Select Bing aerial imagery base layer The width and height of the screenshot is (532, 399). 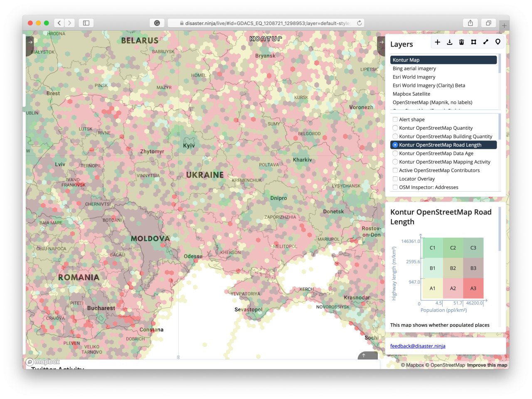point(443,69)
